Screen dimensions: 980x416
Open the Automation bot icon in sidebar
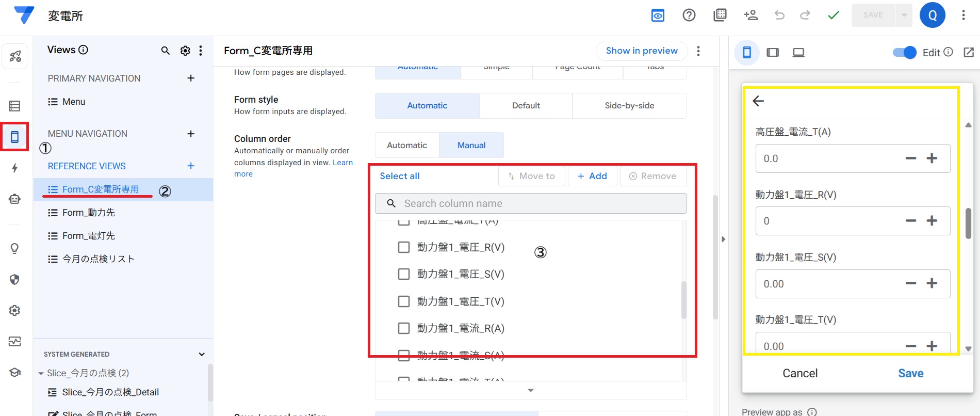click(14, 199)
